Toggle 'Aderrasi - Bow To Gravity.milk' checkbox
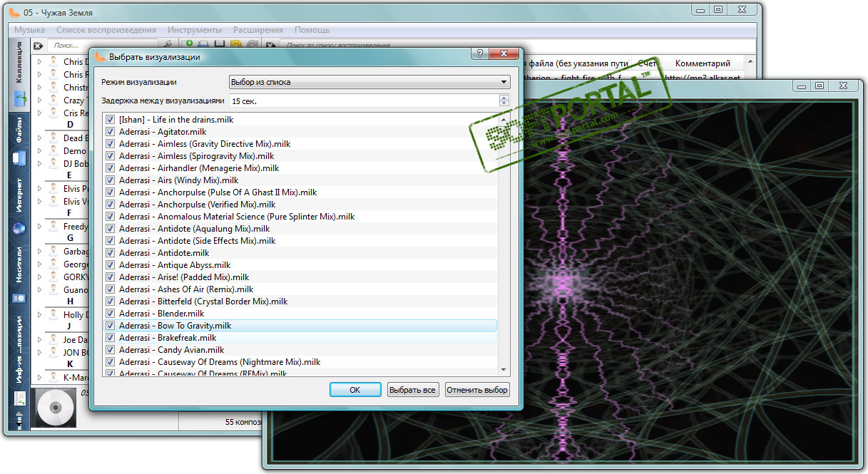Viewport: 868px width, 474px height. click(110, 326)
